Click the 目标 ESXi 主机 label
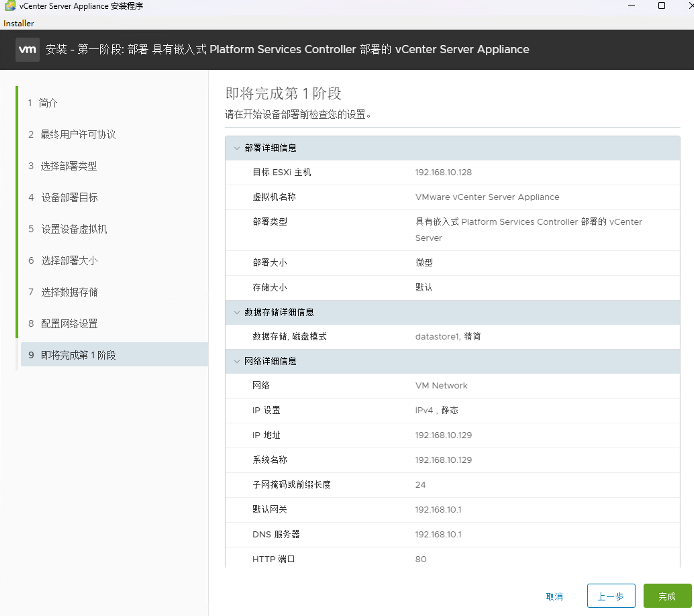The image size is (694, 616). point(282,172)
